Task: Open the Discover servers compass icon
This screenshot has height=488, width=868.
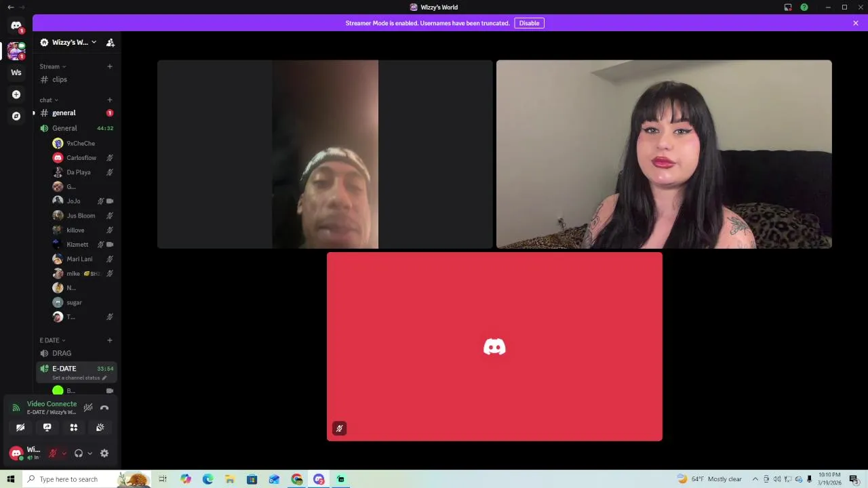Action: (x=16, y=116)
